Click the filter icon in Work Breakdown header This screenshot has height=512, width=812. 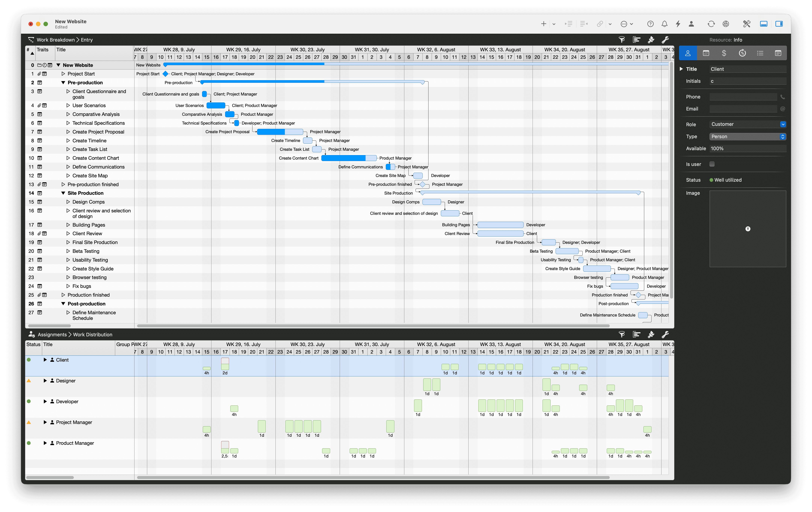pyautogui.click(x=622, y=40)
